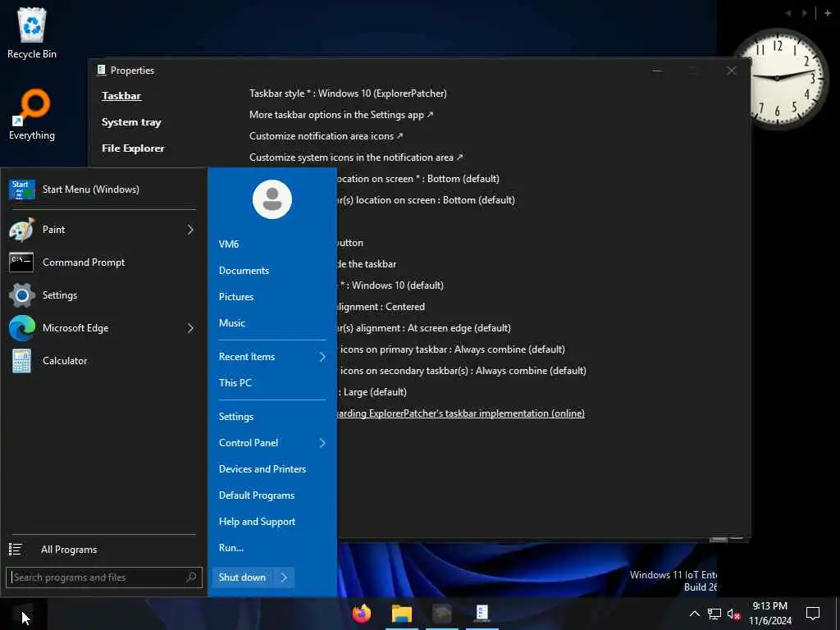
Task: Change location on screen Bottom option
Action: click(x=418, y=179)
